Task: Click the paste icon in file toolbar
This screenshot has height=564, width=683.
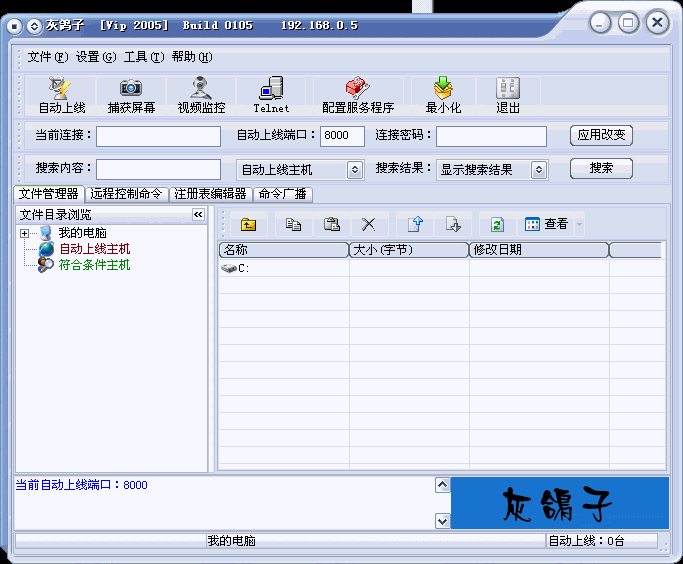Action: [331, 225]
